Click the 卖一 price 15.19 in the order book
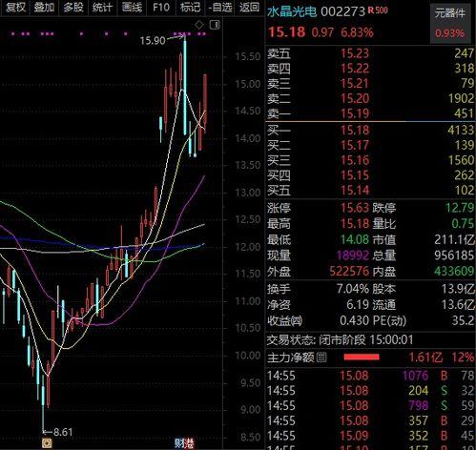 tap(355, 113)
